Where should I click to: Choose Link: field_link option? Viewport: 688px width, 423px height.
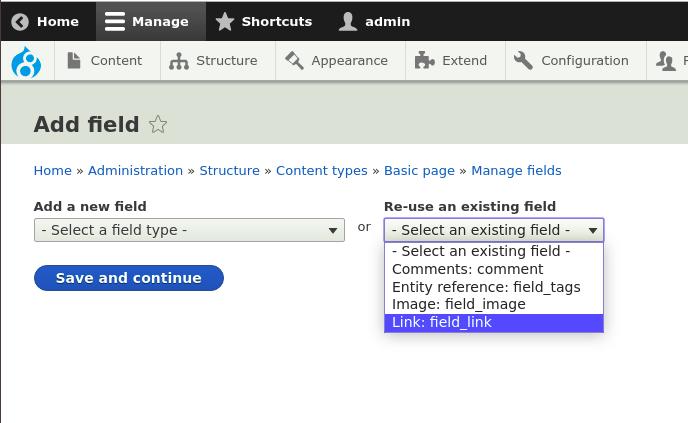coord(494,323)
